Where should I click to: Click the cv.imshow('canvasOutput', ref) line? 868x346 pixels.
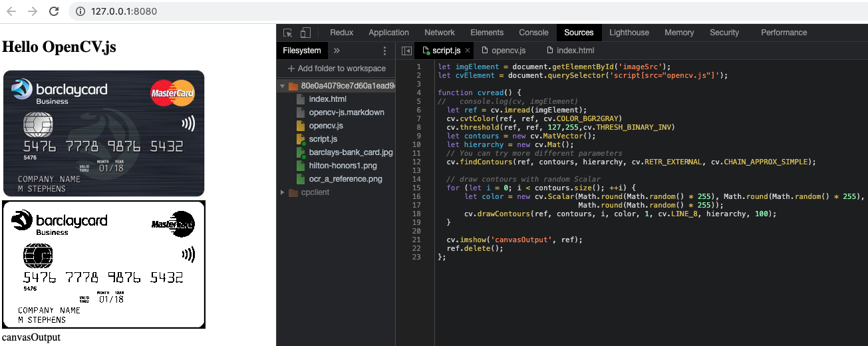click(x=515, y=240)
